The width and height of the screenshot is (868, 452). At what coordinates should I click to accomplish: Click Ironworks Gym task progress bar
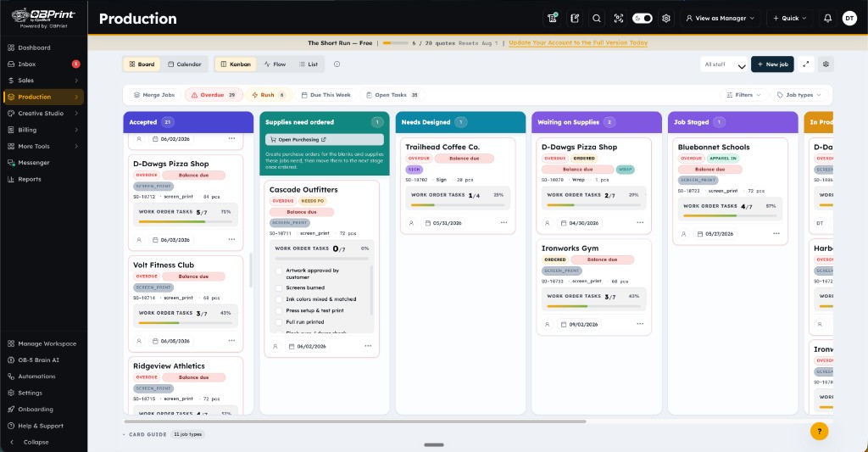click(594, 306)
